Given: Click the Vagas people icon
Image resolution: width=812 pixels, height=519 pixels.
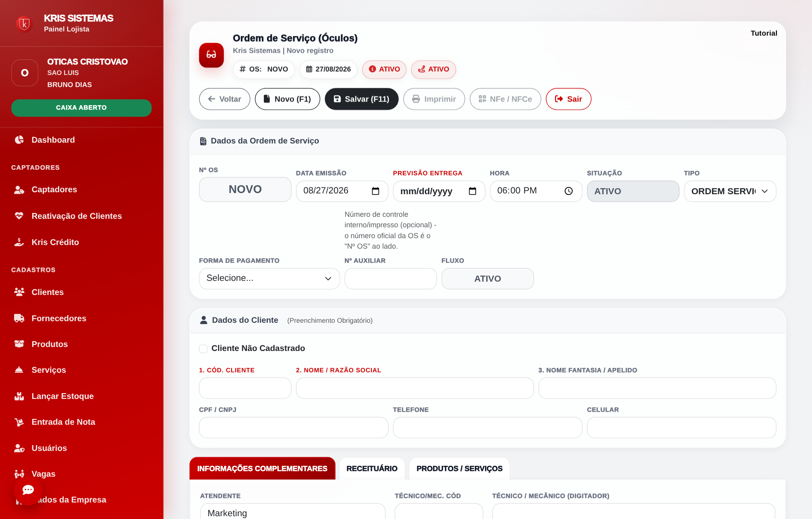Looking at the screenshot, I should pyautogui.click(x=19, y=474).
